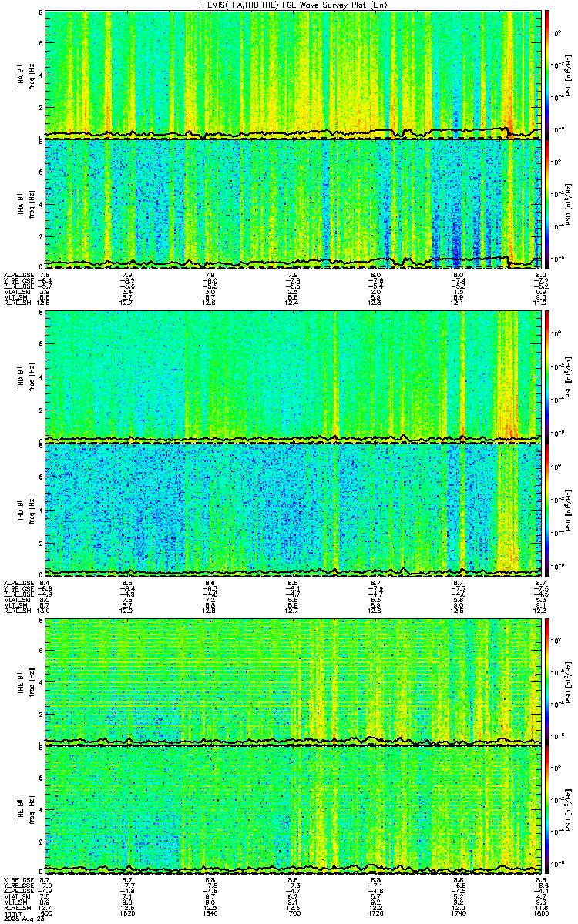The height and width of the screenshot is (924, 578).
Task: Click the color bar beside THD B parallel panel
Action: coord(548,508)
